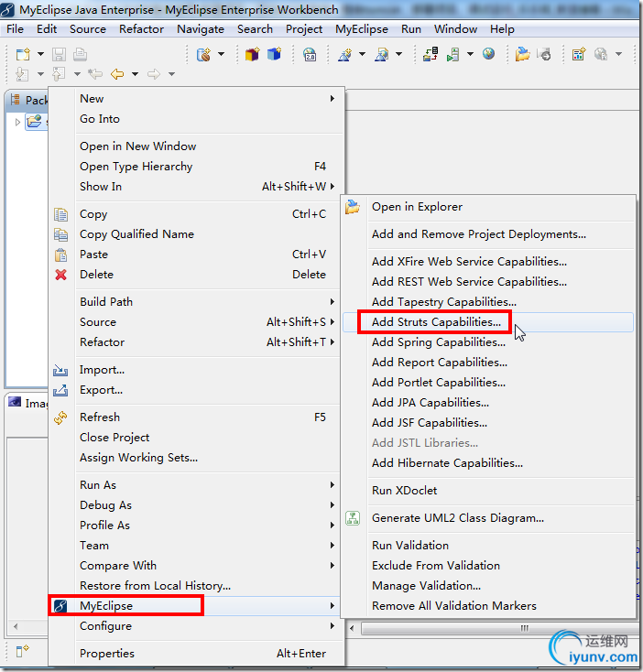Open dropdown arrow beside Run/Stop Servers icon
Image resolution: width=643 pixels, height=672 pixels.
click(470, 54)
